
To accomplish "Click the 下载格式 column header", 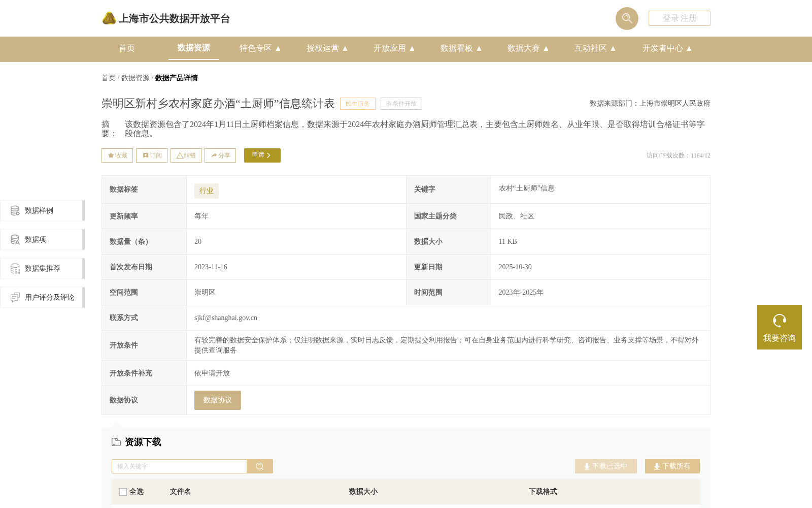I will 543,492.
